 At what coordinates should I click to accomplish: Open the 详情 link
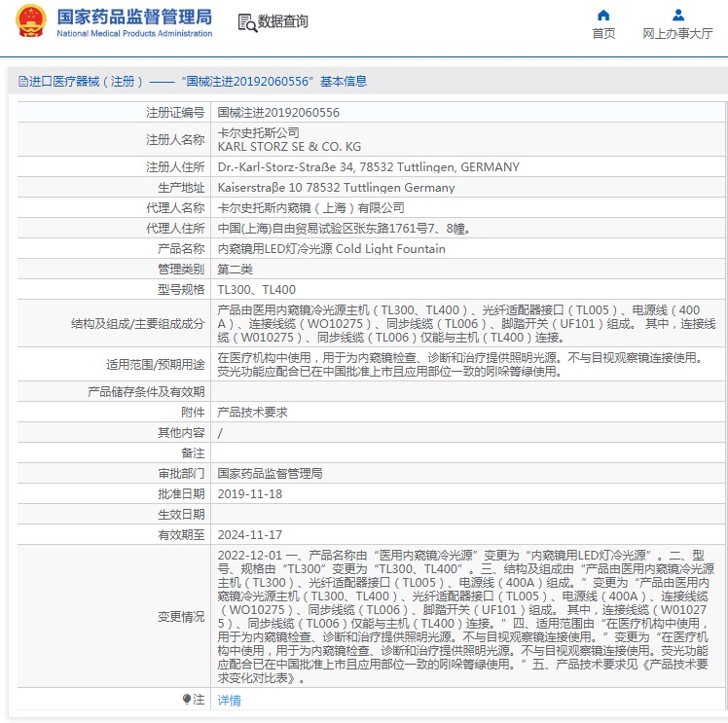pyautogui.click(x=230, y=700)
